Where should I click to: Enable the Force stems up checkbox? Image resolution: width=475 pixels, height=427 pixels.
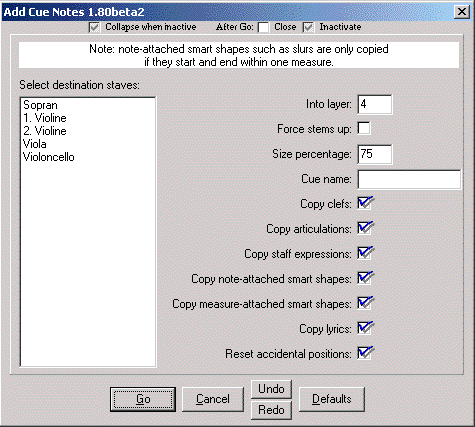coord(364,128)
